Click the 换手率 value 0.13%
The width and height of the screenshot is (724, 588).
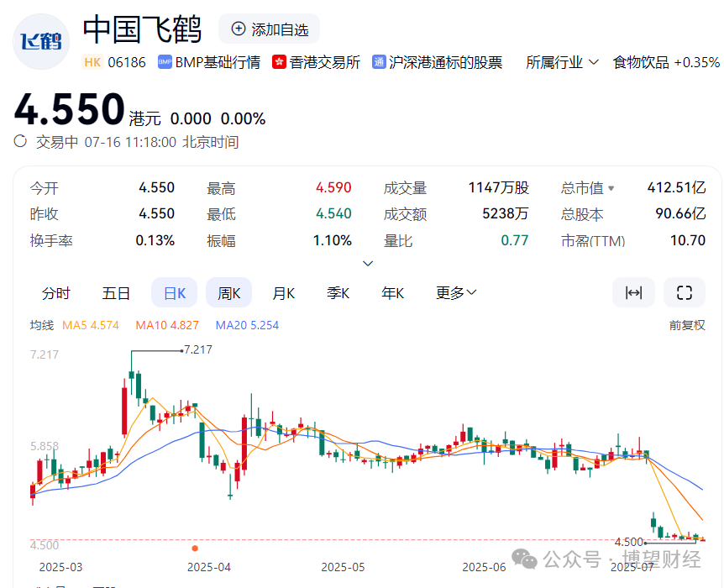(155, 240)
